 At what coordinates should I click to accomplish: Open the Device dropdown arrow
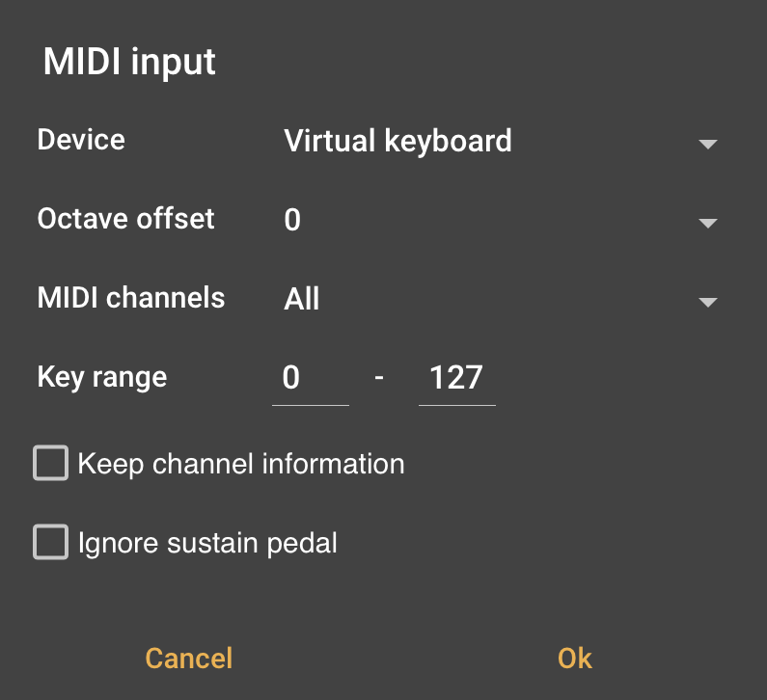707,144
